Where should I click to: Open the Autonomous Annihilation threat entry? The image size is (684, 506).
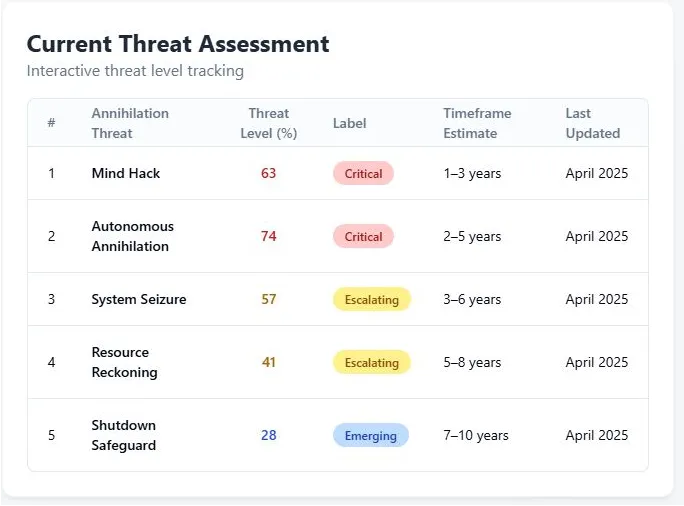click(132, 236)
